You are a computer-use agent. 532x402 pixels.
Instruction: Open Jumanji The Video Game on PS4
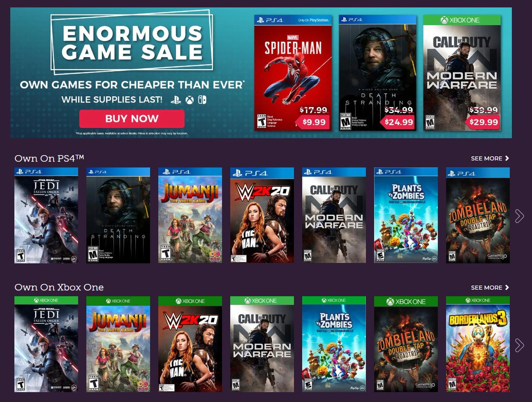click(x=190, y=215)
